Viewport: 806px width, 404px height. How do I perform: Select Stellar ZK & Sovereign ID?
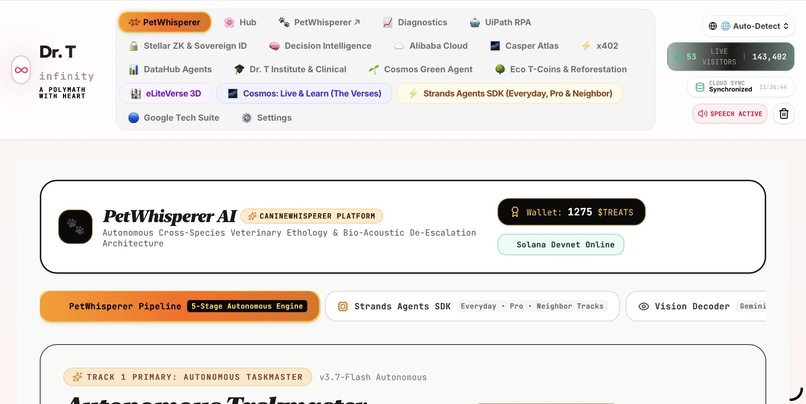[x=188, y=46]
